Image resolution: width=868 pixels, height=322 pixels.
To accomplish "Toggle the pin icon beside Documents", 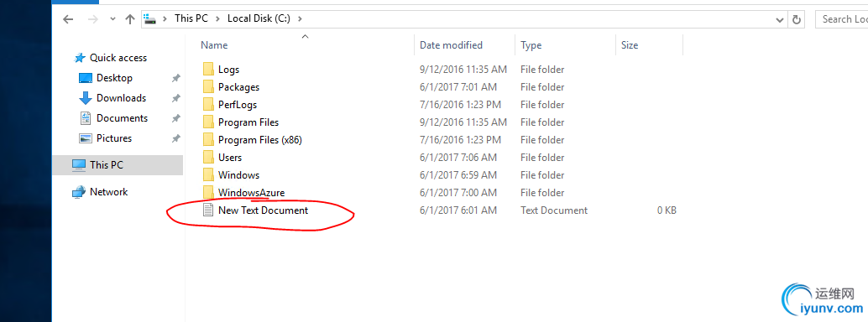I will (x=175, y=118).
